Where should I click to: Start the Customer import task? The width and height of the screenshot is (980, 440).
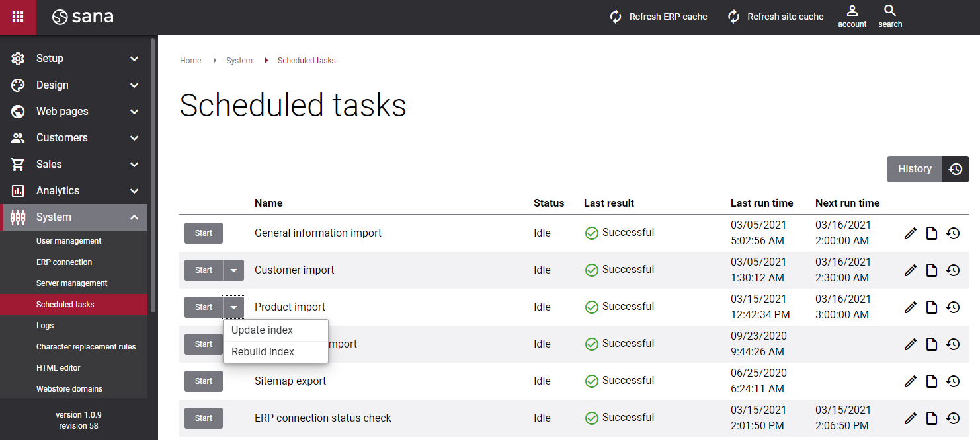(204, 270)
